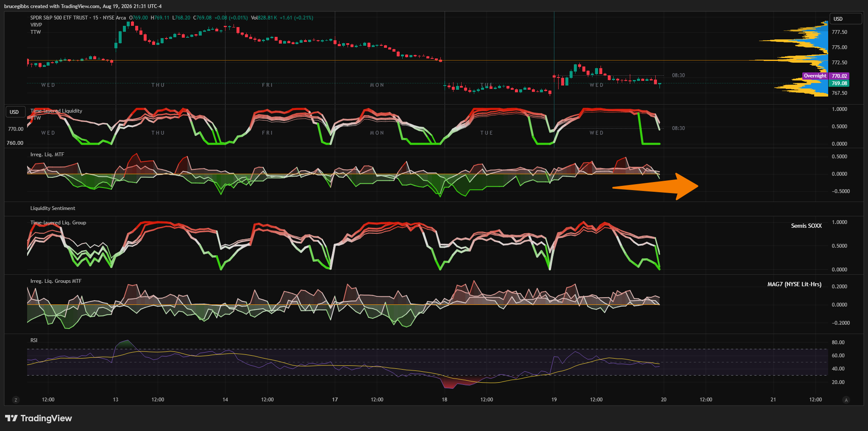Click the RSI 20.00 scale value
The width and height of the screenshot is (868, 431).
[838, 382]
